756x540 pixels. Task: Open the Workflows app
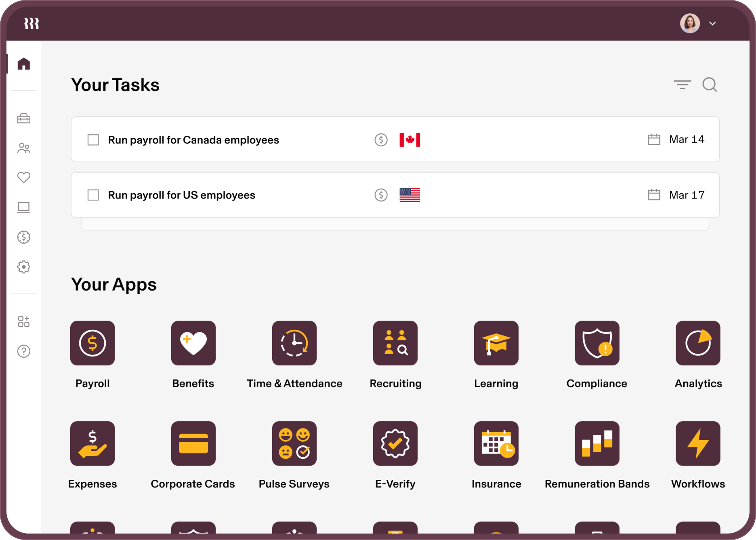[x=697, y=443]
